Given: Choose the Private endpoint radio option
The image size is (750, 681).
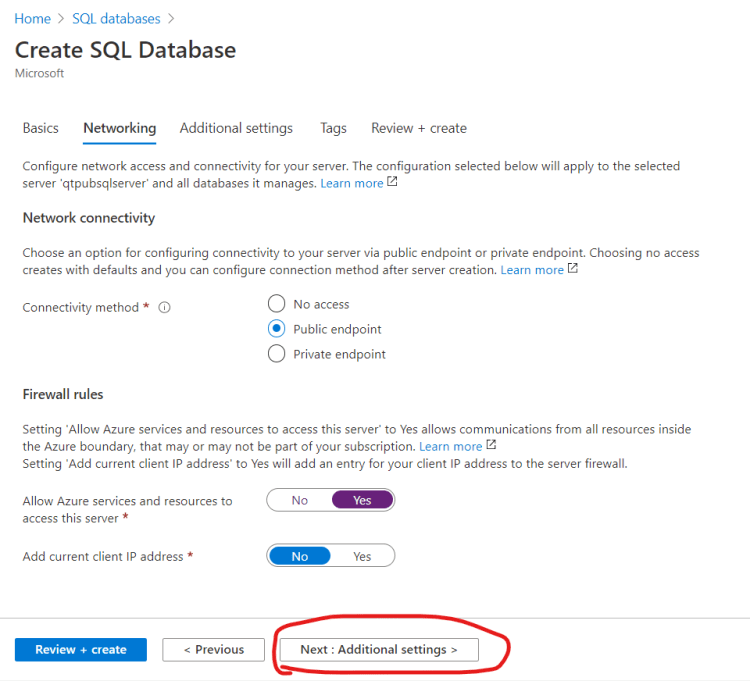Looking at the screenshot, I should click(277, 354).
